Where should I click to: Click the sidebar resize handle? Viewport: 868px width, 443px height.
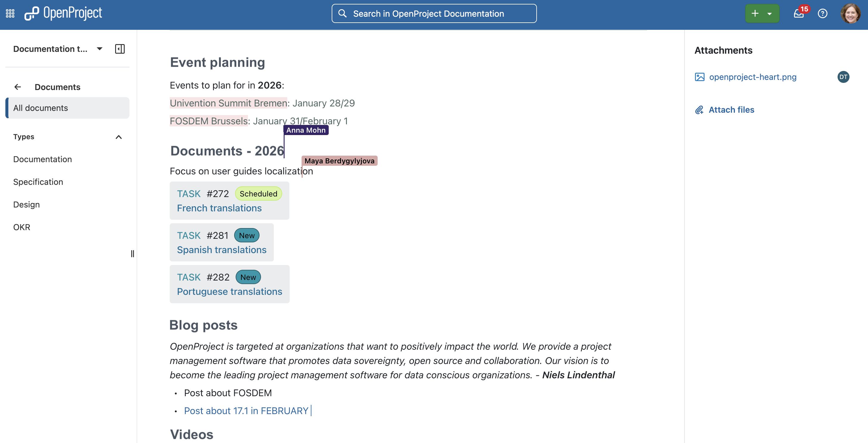click(132, 254)
